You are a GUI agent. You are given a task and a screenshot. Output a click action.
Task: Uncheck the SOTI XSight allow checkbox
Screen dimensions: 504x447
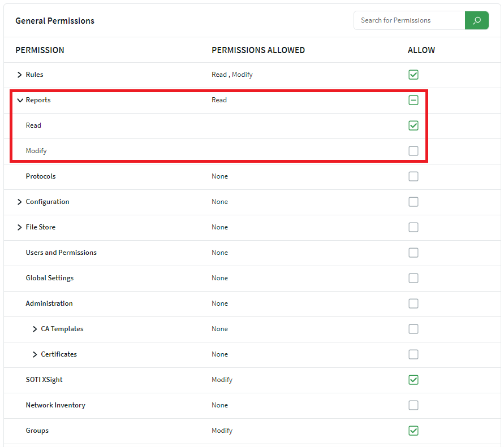413,380
